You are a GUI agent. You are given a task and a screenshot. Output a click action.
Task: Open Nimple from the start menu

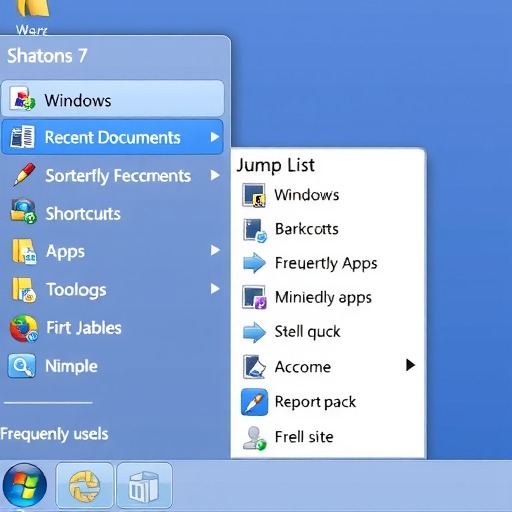(x=112, y=366)
